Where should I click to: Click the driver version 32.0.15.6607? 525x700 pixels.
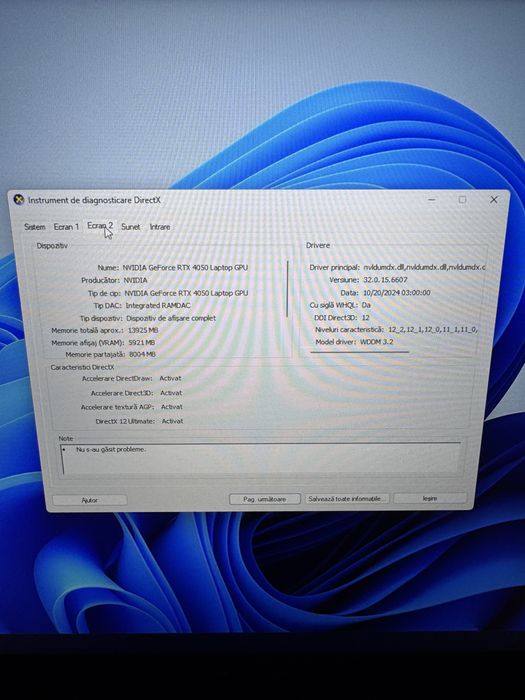pyautogui.click(x=385, y=279)
